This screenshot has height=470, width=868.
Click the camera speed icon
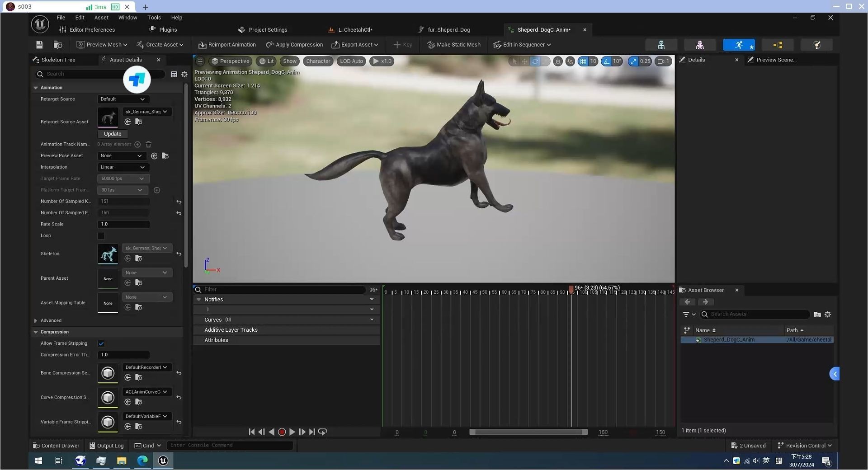point(663,61)
